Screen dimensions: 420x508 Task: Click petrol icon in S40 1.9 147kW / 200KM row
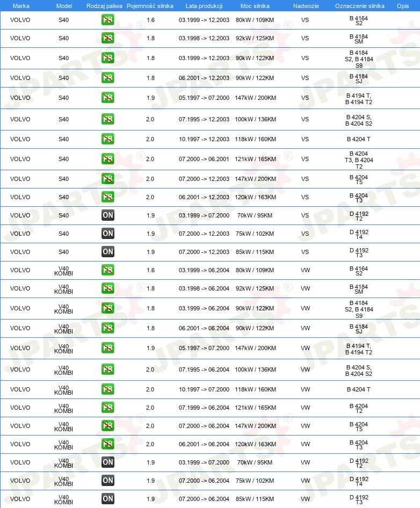pos(107,98)
